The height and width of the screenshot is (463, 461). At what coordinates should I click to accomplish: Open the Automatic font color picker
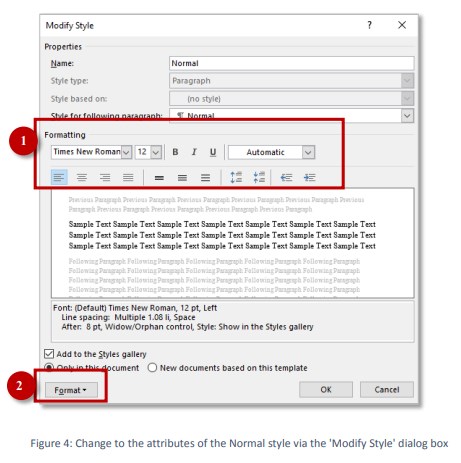tap(271, 152)
